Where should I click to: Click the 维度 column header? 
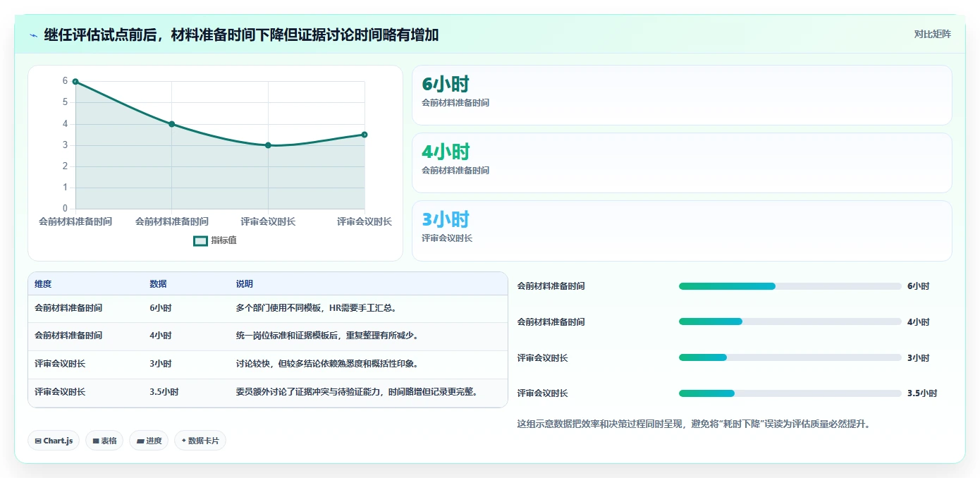coord(43,284)
